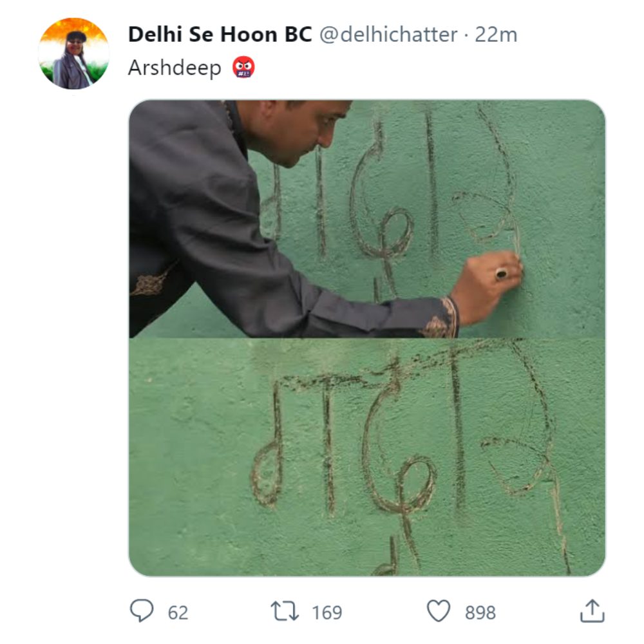Click the Arshdeep tweet text
The height and width of the screenshot is (644, 644).
(175, 68)
